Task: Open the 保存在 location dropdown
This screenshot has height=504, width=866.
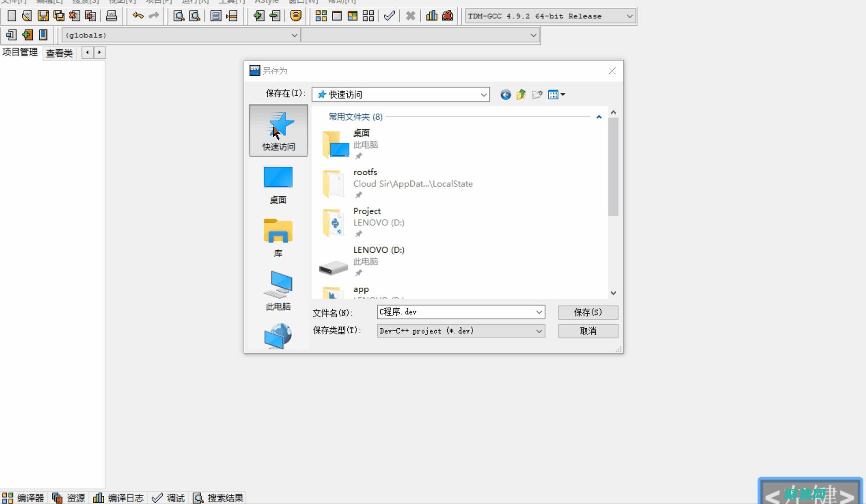Action: 483,94
